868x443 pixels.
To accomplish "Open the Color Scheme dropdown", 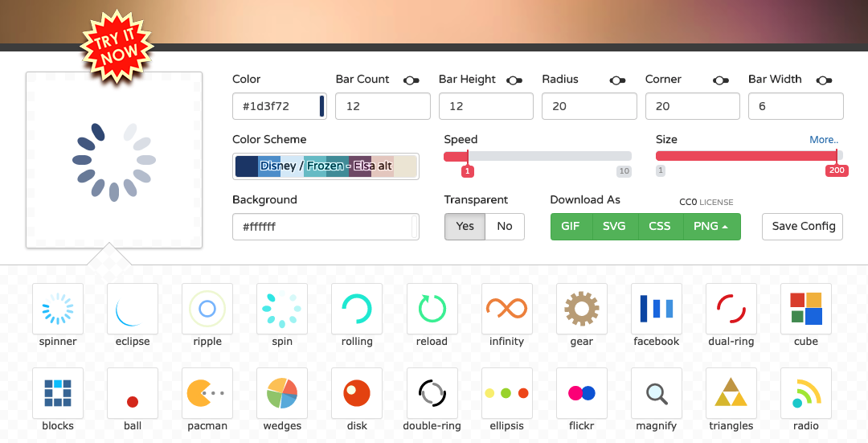I will (x=325, y=166).
